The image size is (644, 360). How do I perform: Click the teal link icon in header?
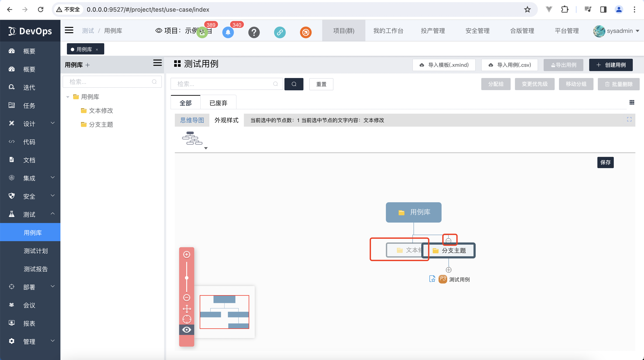280,32
